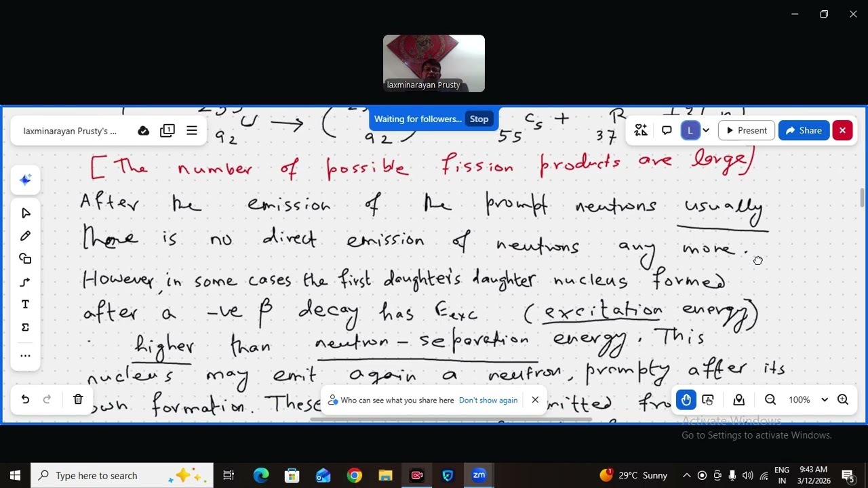This screenshot has height=488, width=868.
Task: Open the security shield app in taskbar
Action: point(448,476)
